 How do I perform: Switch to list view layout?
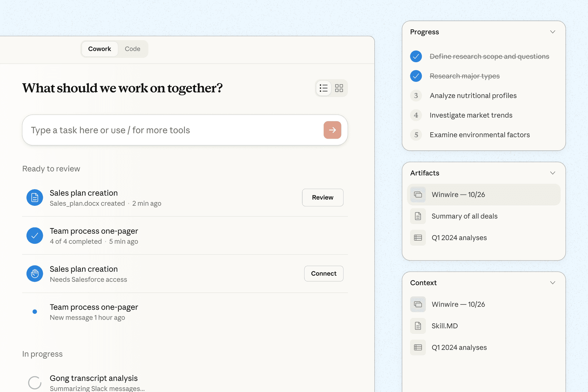click(323, 88)
